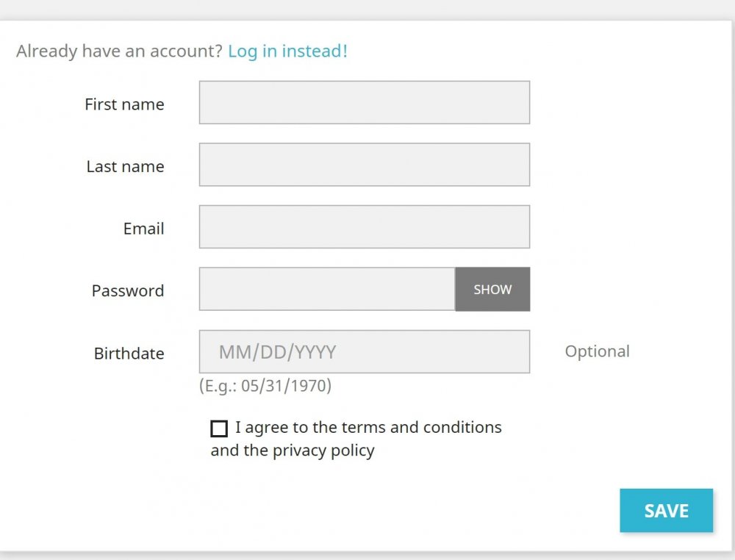Click the Birthdate MM/DD/YYYY field

click(x=364, y=352)
